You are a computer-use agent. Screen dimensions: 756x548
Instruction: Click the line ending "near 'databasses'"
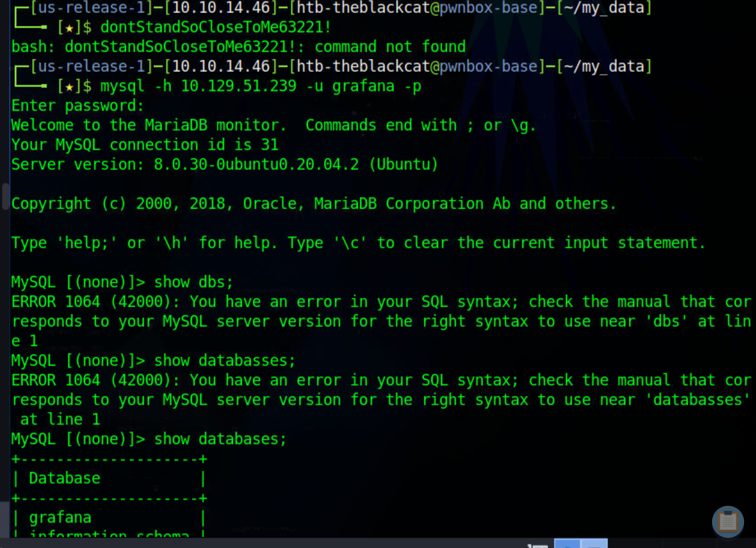381,399
